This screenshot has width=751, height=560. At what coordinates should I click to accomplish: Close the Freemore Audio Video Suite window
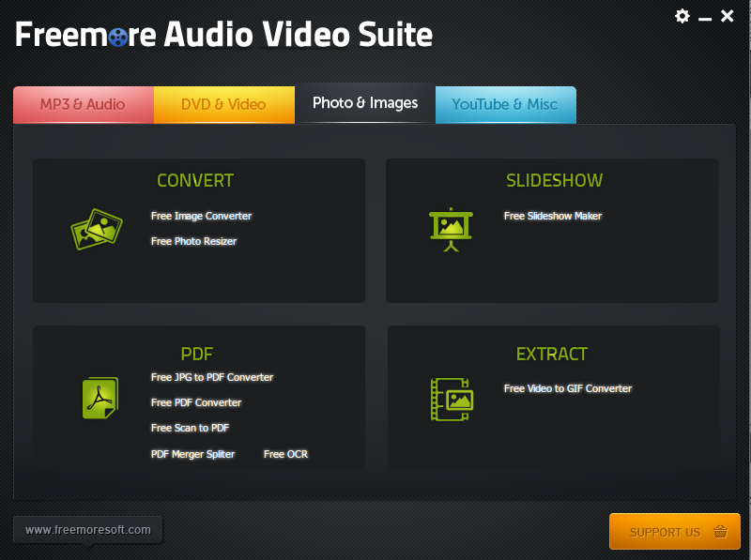click(x=727, y=16)
